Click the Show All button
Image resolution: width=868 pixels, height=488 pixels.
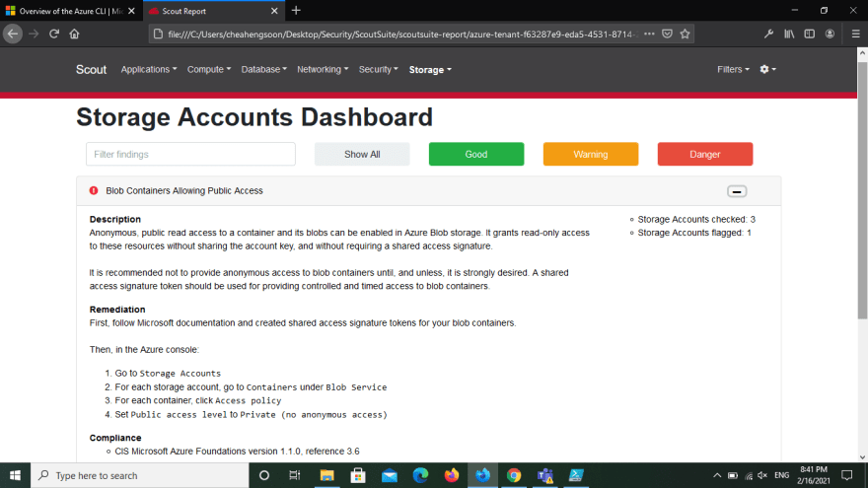click(362, 155)
